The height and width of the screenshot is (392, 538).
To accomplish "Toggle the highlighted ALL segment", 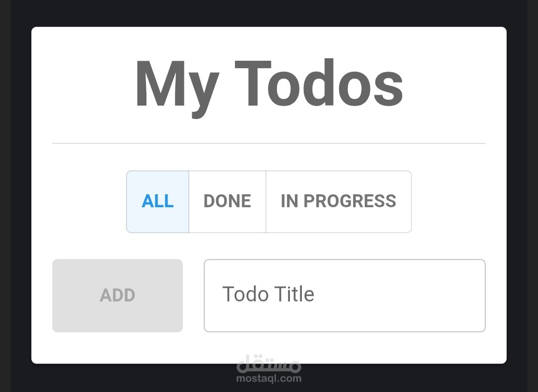I will (157, 201).
